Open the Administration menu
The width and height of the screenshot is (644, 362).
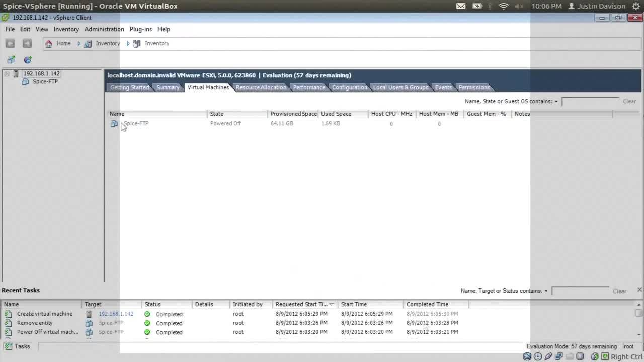104,29
